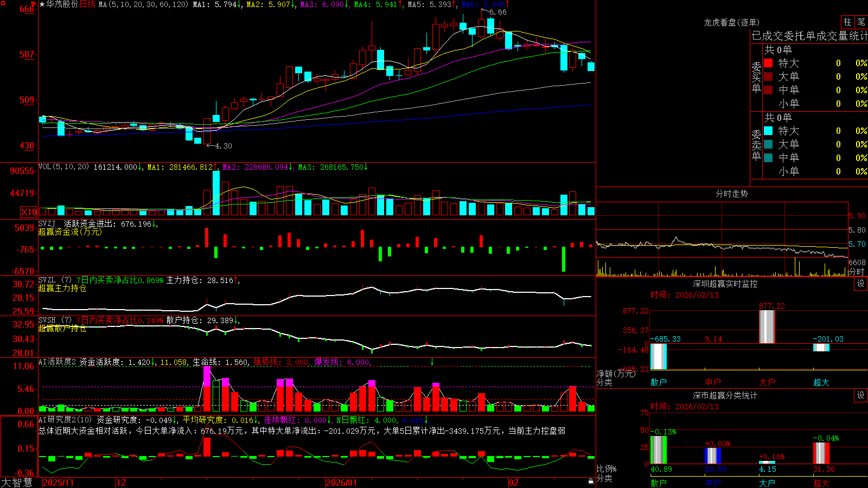Click the 已成交委托单成交量统计 header
868x488 pixels.
809,36
